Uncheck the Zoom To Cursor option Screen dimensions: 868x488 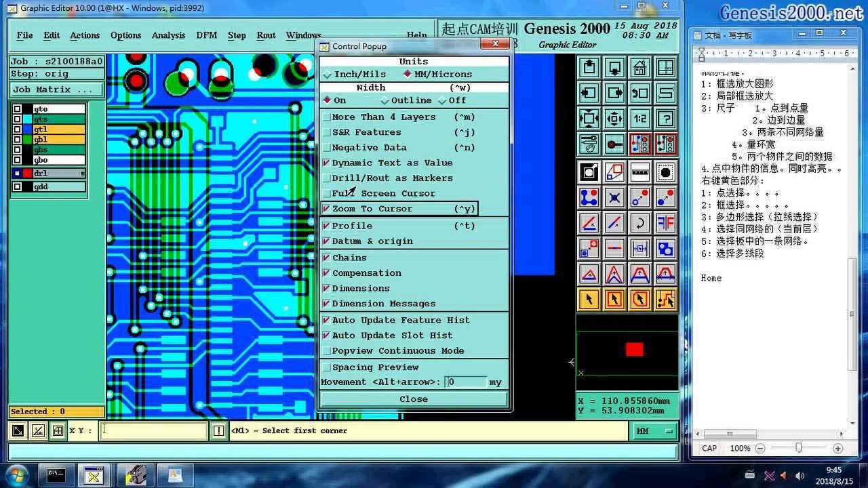(x=327, y=208)
